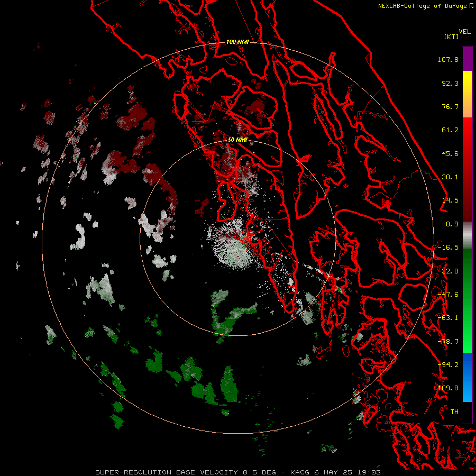Select the -32.0 legend value
476x476 pixels.
[448, 271]
